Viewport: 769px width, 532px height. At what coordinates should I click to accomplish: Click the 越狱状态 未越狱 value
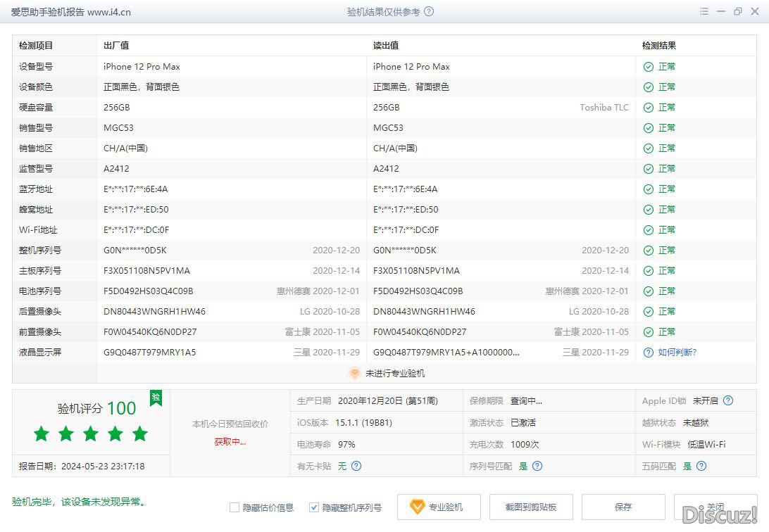click(696, 422)
